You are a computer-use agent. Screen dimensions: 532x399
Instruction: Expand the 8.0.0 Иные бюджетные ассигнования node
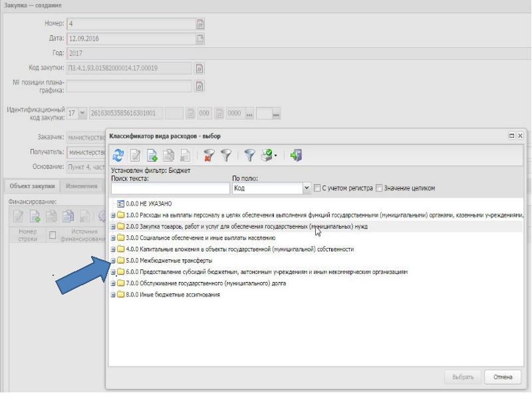[x=113, y=295]
